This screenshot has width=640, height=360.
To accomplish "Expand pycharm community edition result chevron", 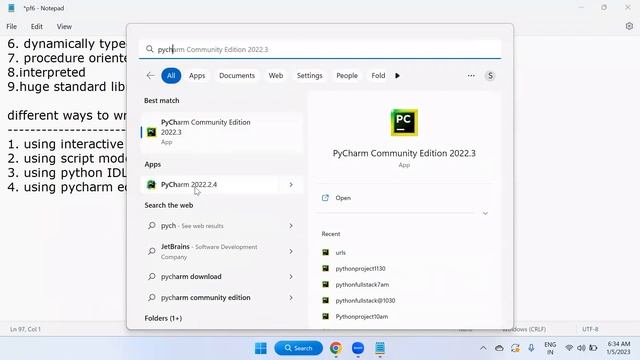I will pyautogui.click(x=291, y=298).
